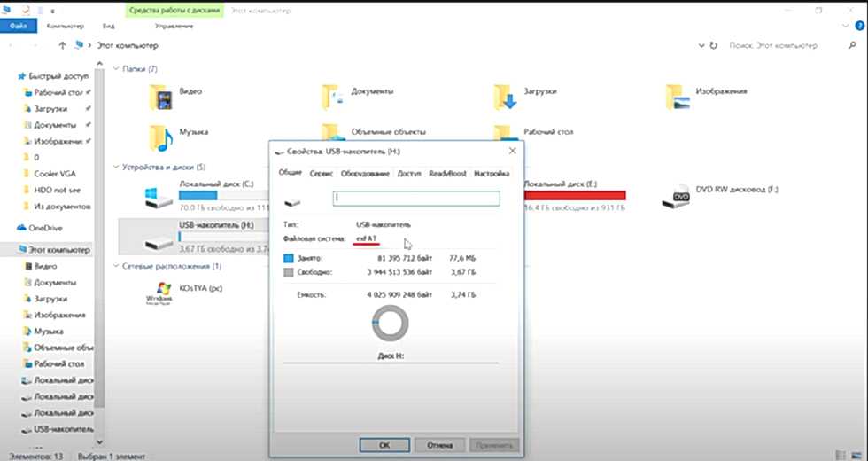Open the ReadyBoost tab in properties
This screenshot has width=868, height=461.
pos(449,174)
